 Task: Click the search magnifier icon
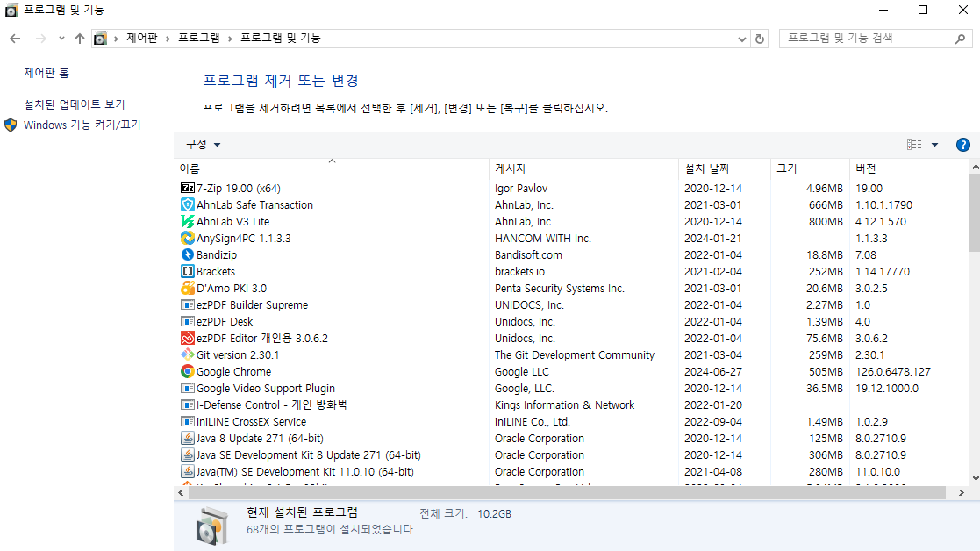pos(960,39)
